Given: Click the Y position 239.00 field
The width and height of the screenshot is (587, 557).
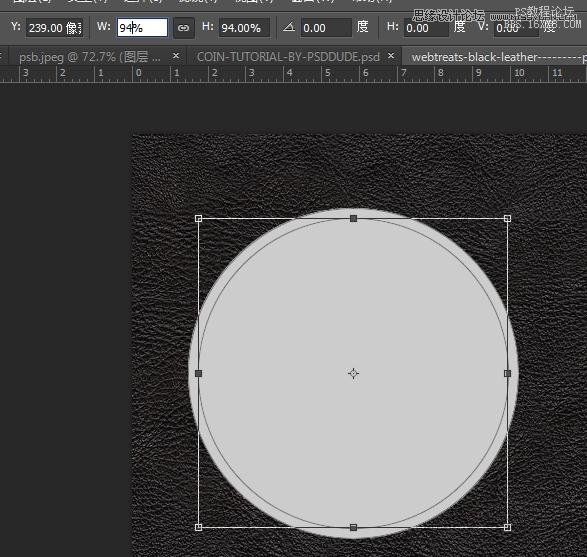Looking at the screenshot, I should click(x=55, y=28).
